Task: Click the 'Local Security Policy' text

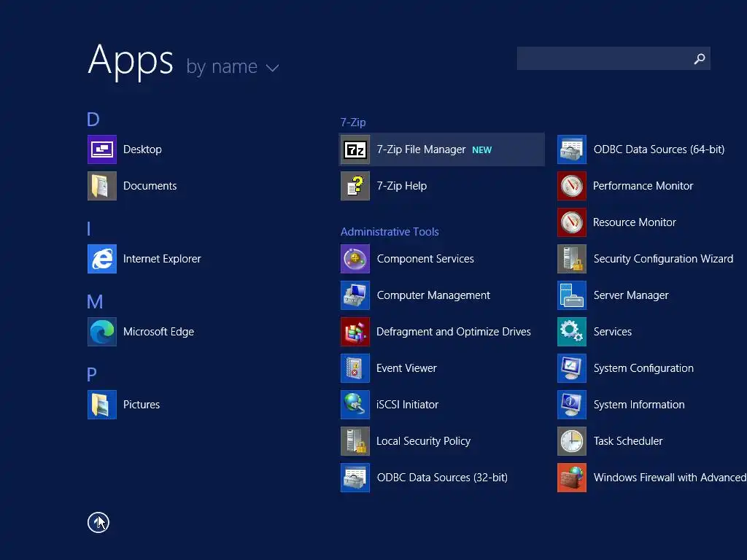Action: [x=423, y=441]
